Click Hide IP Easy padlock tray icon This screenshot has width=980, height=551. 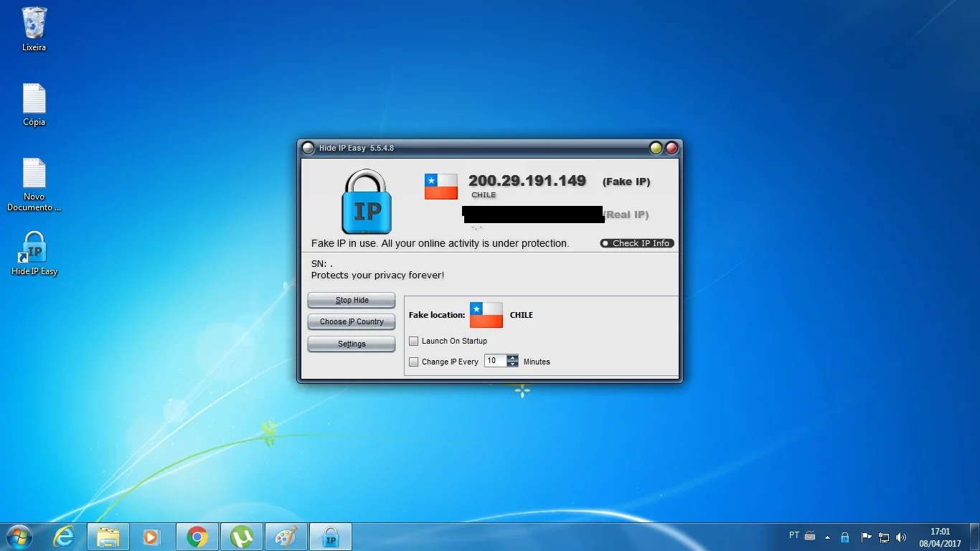point(845,537)
